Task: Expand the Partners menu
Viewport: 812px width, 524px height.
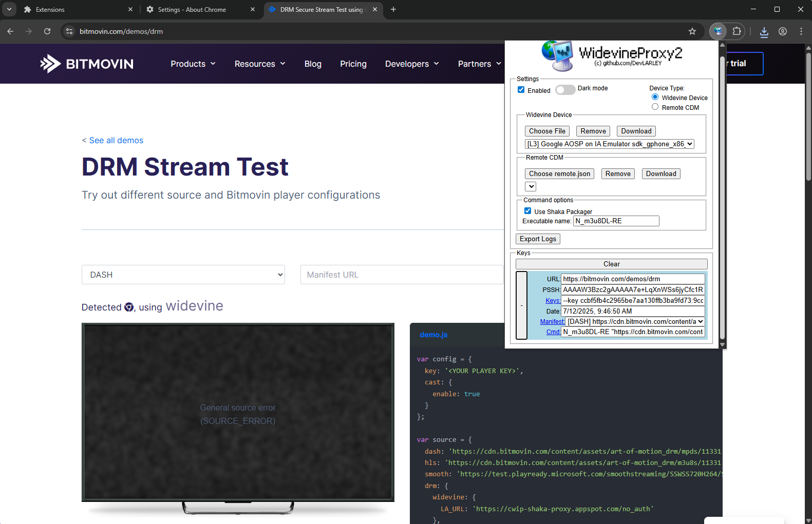Action: pyautogui.click(x=480, y=64)
